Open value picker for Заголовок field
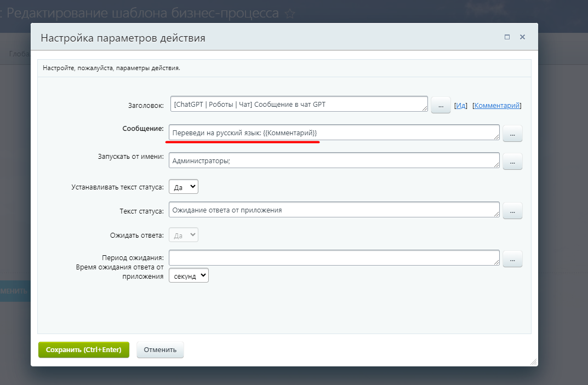Image resolution: width=588 pixels, height=385 pixels. click(x=441, y=105)
